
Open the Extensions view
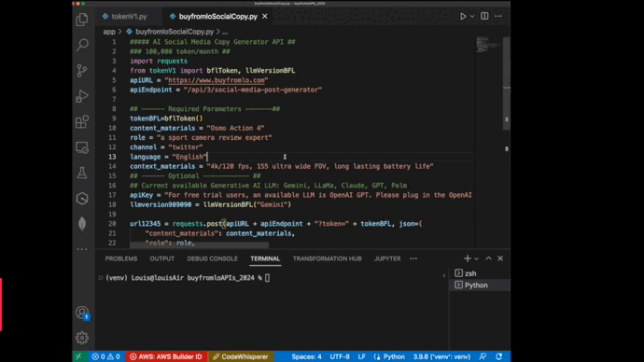coord(82,122)
